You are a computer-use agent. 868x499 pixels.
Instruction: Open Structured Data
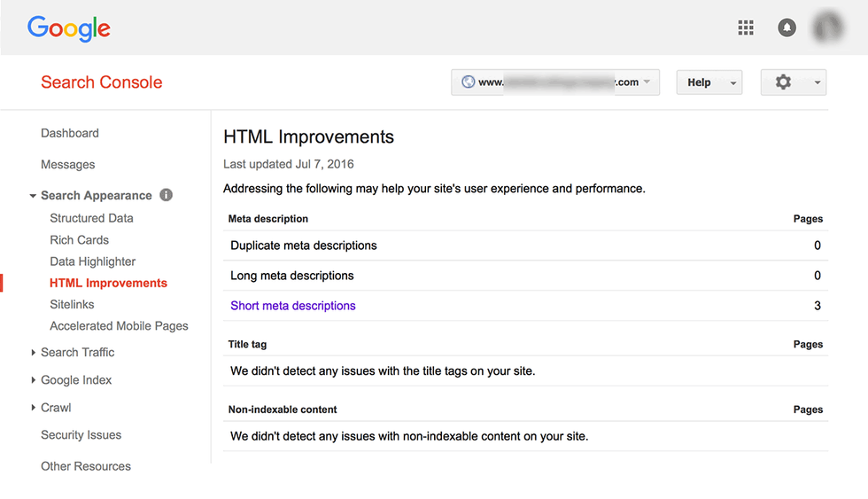91,218
